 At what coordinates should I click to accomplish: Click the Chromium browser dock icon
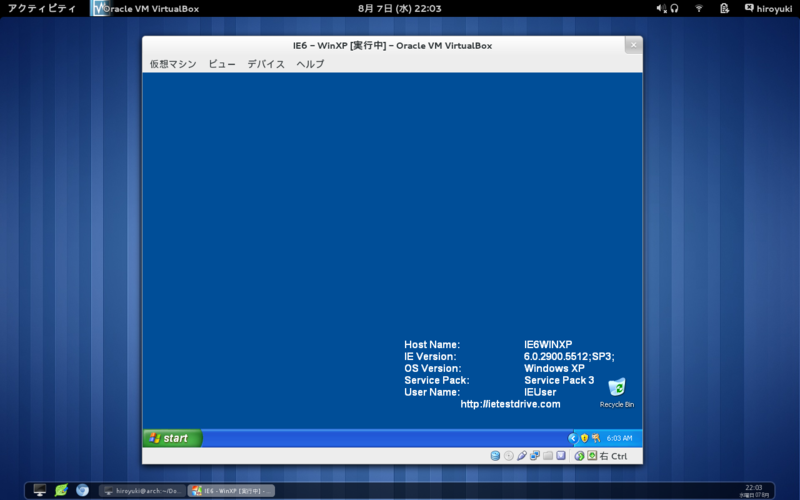(x=82, y=490)
